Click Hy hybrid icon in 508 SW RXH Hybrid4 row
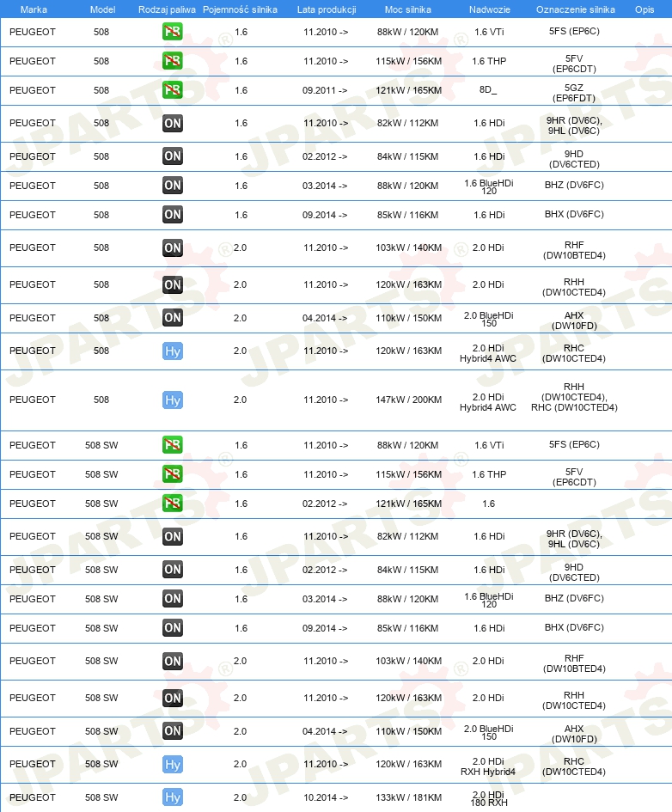672x812 pixels. point(173,765)
